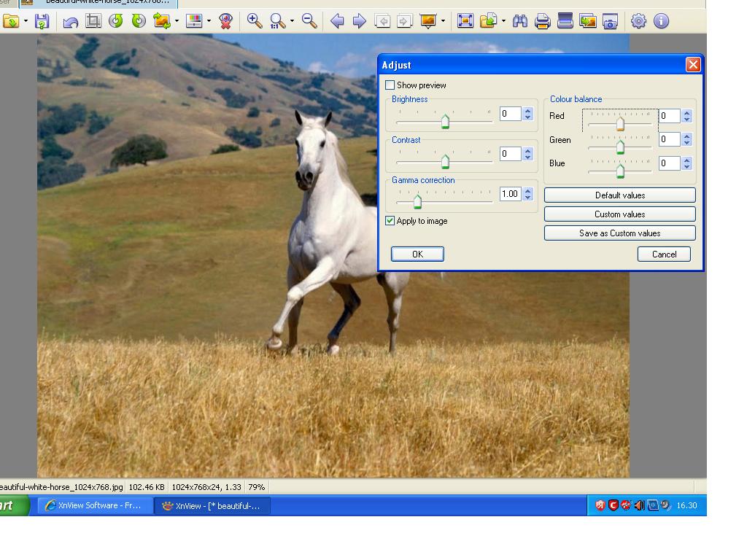Click the Red value input field
747x560 pixels.
click(670, 116)
